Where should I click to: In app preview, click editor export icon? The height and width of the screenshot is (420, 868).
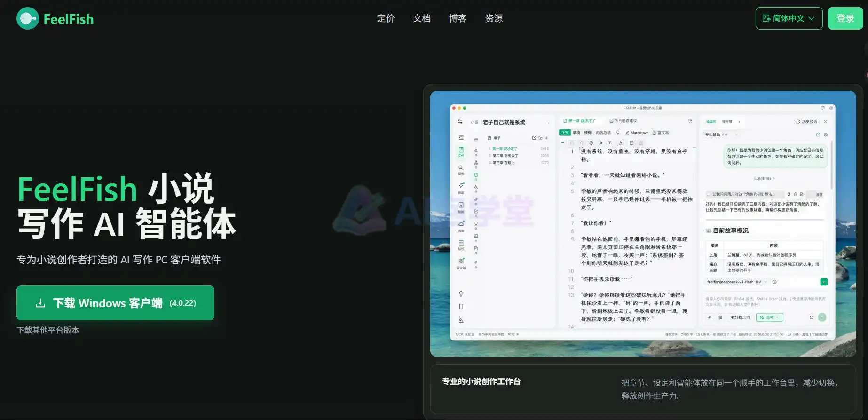(x=631, y=143)
